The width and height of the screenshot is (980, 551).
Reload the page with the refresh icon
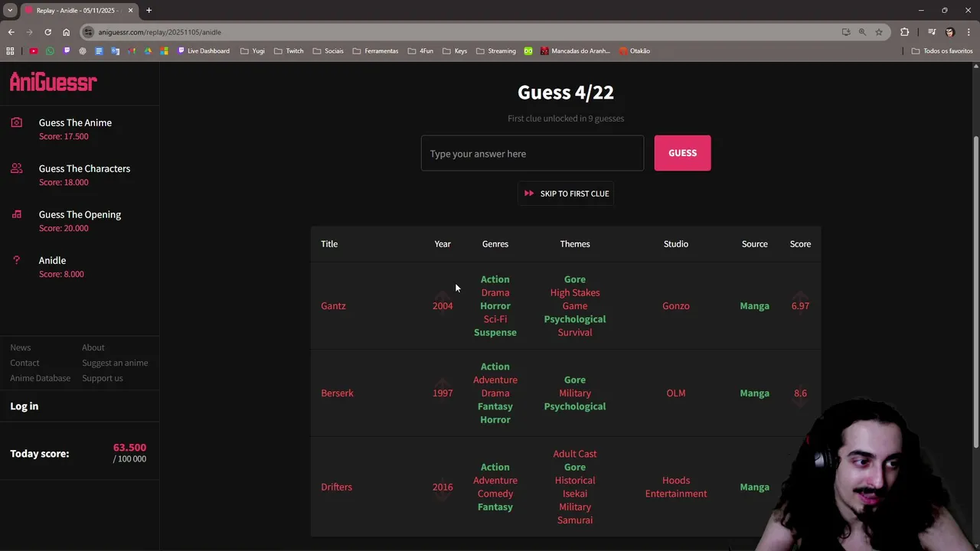pyautogui.click(x=47, y=32)
